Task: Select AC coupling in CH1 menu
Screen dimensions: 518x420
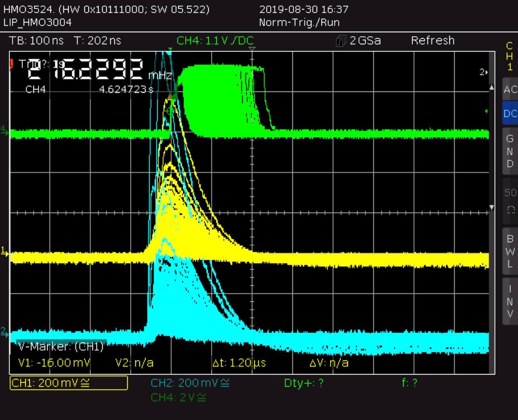Action: click(510, 89)
